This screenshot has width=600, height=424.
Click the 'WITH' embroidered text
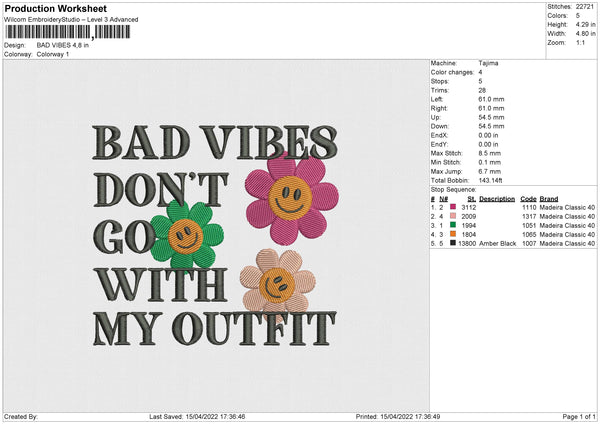click(x=161, y=284)
